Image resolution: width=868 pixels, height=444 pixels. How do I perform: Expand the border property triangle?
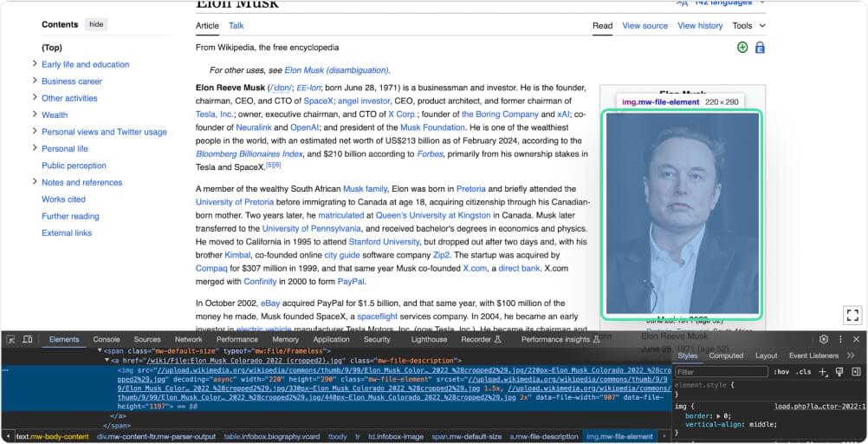(x=718, y=415)
